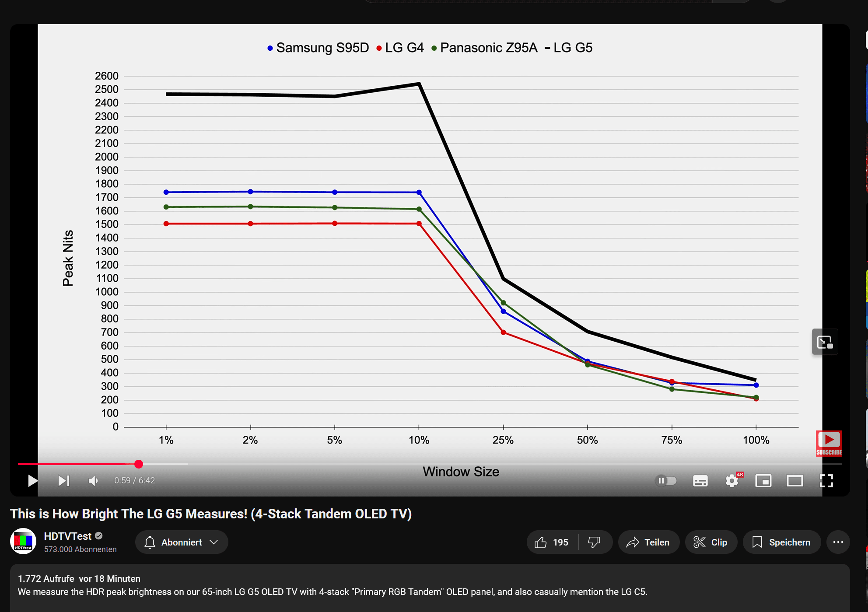Open the three-dot more actions menu
Image resolution: width=868 pixels, height=612 pixels.
838,542
